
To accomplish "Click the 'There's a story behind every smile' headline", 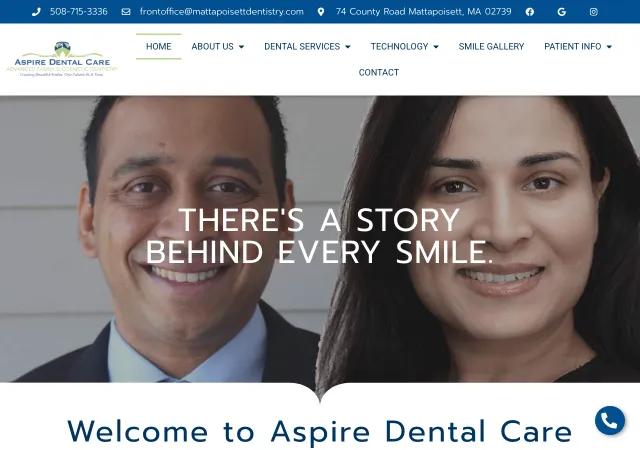I will [x=320, y=236].
